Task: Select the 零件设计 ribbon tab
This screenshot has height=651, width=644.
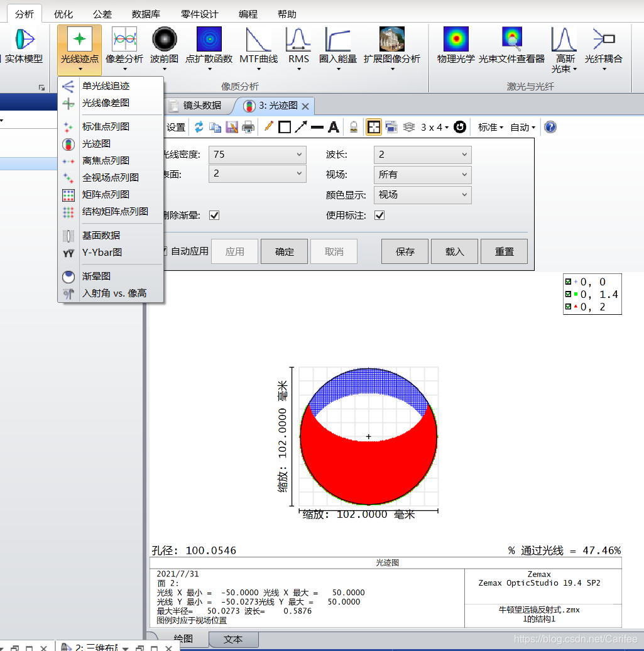Action: click(x=199, y=14)
